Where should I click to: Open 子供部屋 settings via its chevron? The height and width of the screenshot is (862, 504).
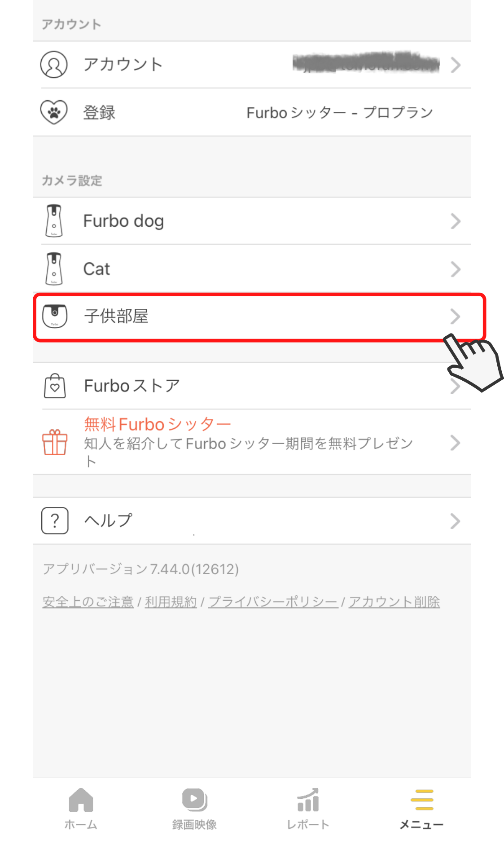455,317
